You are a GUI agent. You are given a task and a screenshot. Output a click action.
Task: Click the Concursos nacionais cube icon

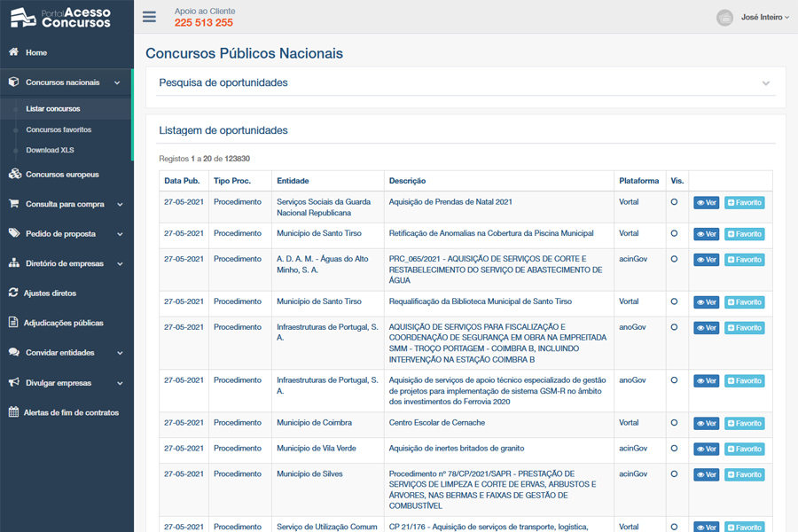click(x=13, y=82)
